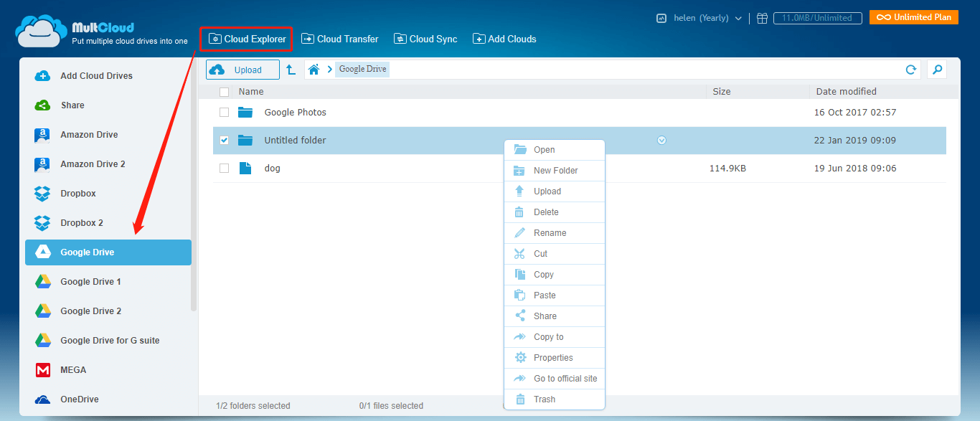The image size is (980, 421).
Task: Select the Google Photos folder name
Action: [295, 113]
